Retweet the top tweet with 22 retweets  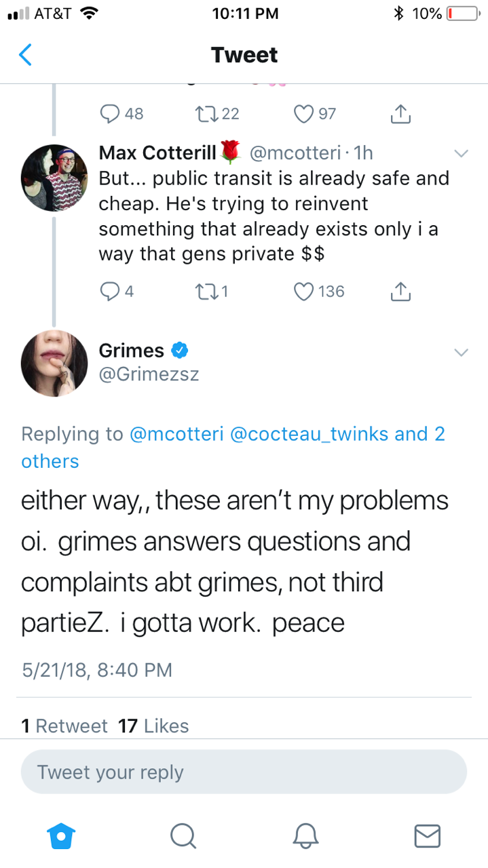click(x=203, y=114)
